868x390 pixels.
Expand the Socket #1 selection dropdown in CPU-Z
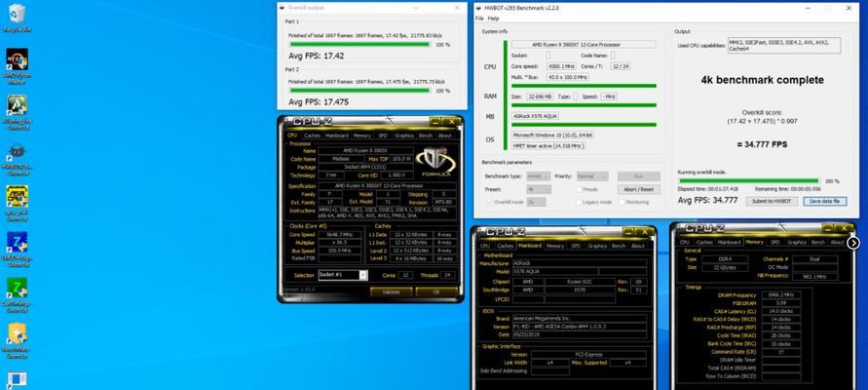point(363,275)
